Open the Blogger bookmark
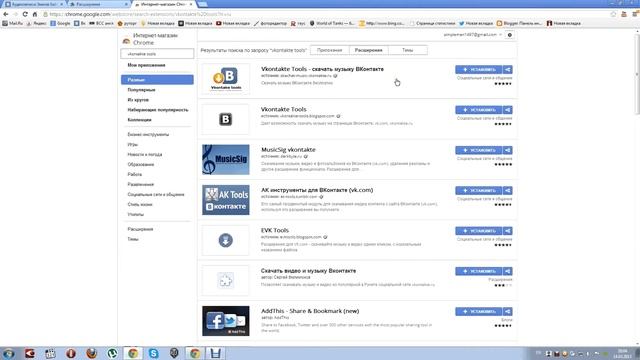Screen dimensions: 640x360 click(x=519, y=23)
